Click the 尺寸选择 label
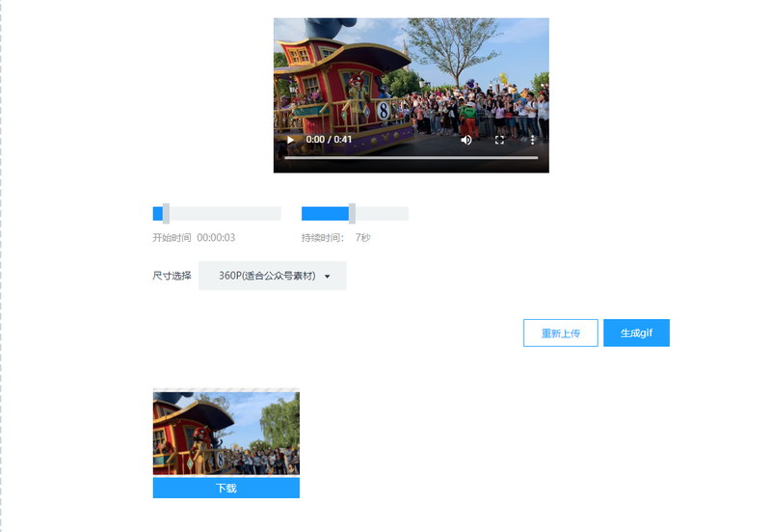Viewport: 771px width, 532px height. pyautogui.click(x=173, y=276)
